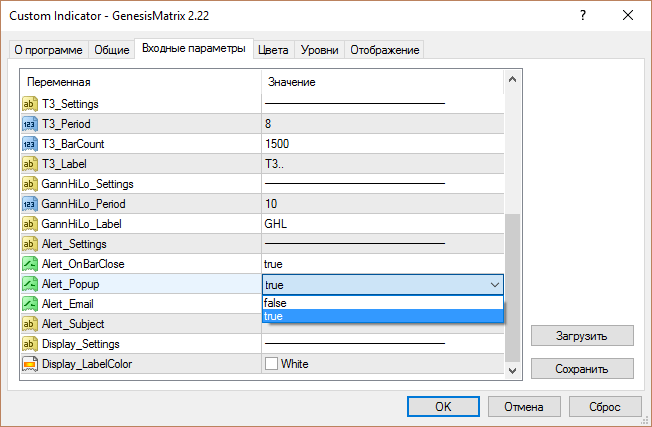Select the GannHiLo_Label variable name

(82, 224)
